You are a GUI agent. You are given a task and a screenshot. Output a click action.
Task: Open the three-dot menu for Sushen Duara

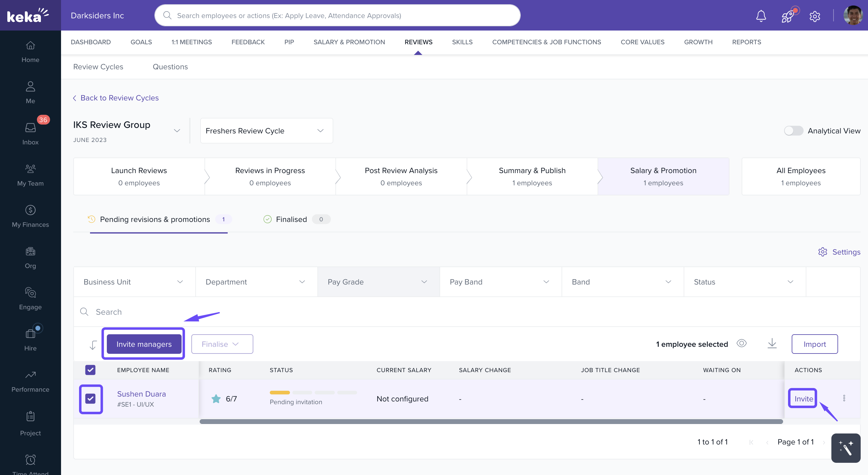(x=844, y=398)
